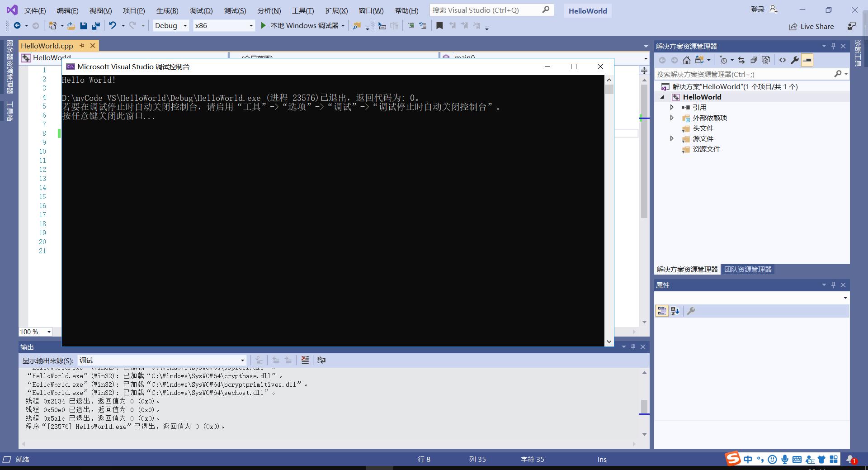This screenshot has width=868, height=470.
Task: Click the notifications flag in status bar
Action: pyautogui.click(x=851, y=459)
